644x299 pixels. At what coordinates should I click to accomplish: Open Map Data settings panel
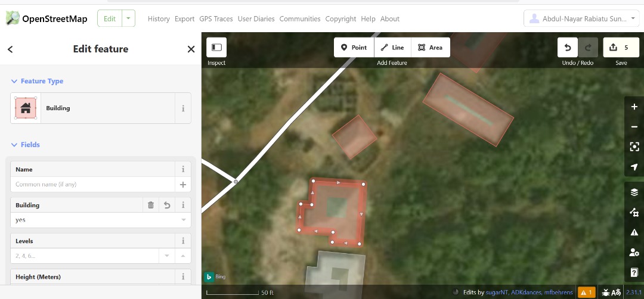click(x=634, y=212)
